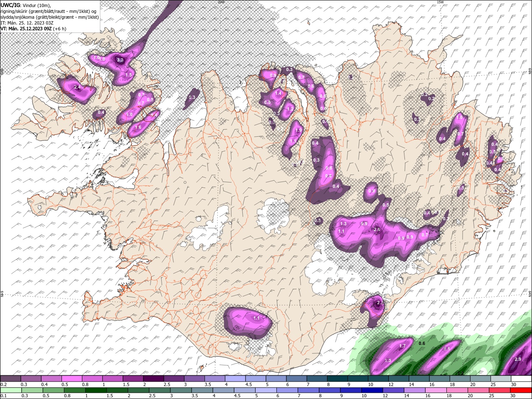Click the 'slydda/snjókoma' legend description line

pos(50,17)
